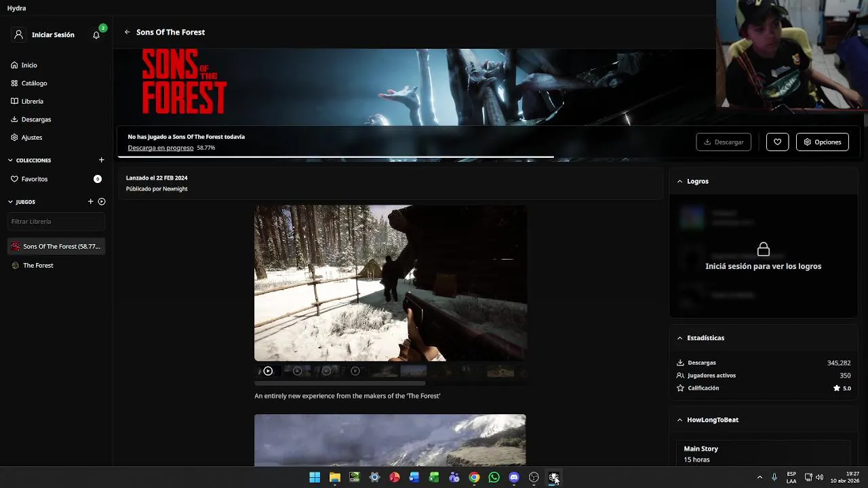Viewport: 868px width, 488px height.
Task: Click the Calificación star rating 5.0
Action: click(842, 388)
